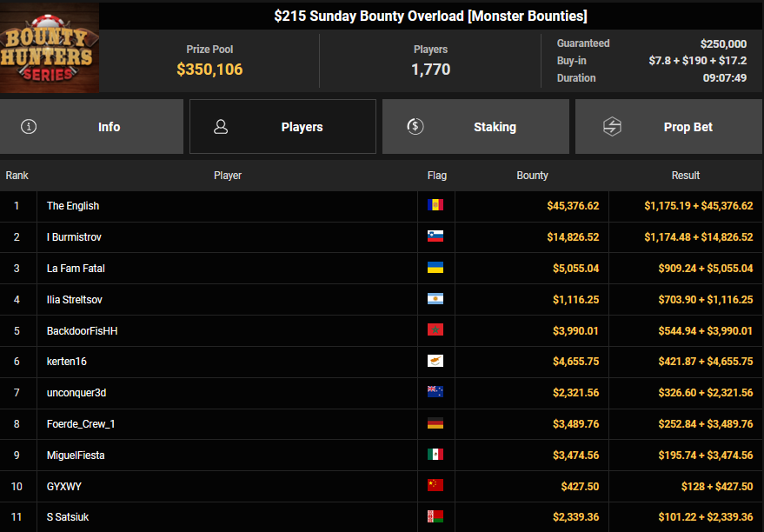This screenshot has width=764, height=532.
Task: Click the info circle icon
Action: 29,127
